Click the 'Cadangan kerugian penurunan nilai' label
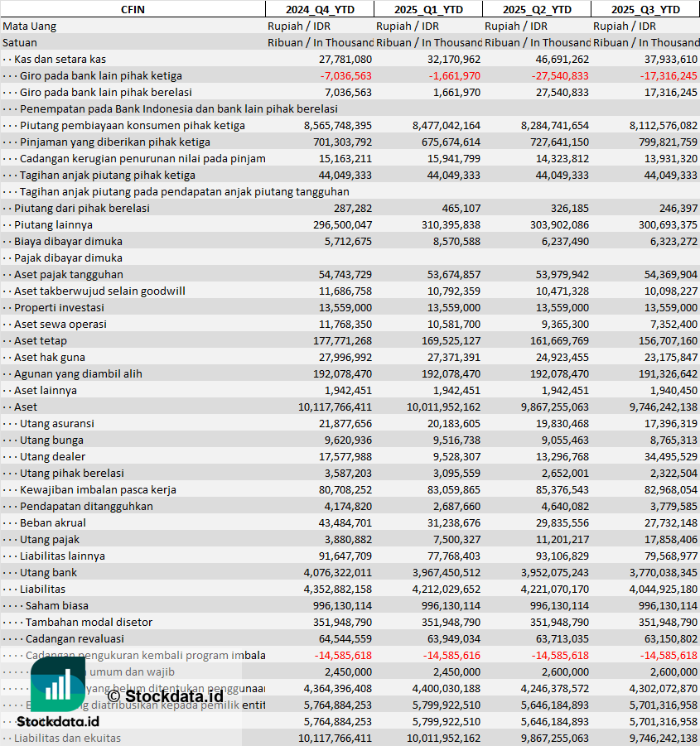 coord(142,159)
